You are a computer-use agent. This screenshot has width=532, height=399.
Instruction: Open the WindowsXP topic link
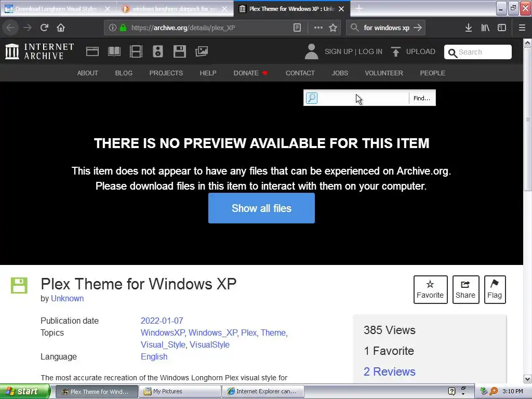tap(163, 333)
